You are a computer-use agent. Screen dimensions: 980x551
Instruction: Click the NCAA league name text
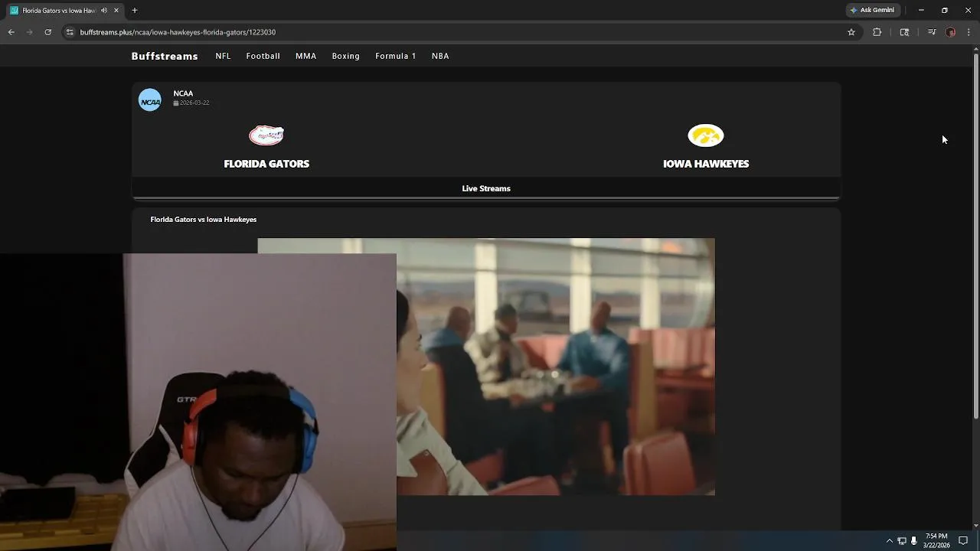pyautogui.click(x=183, y=93)
